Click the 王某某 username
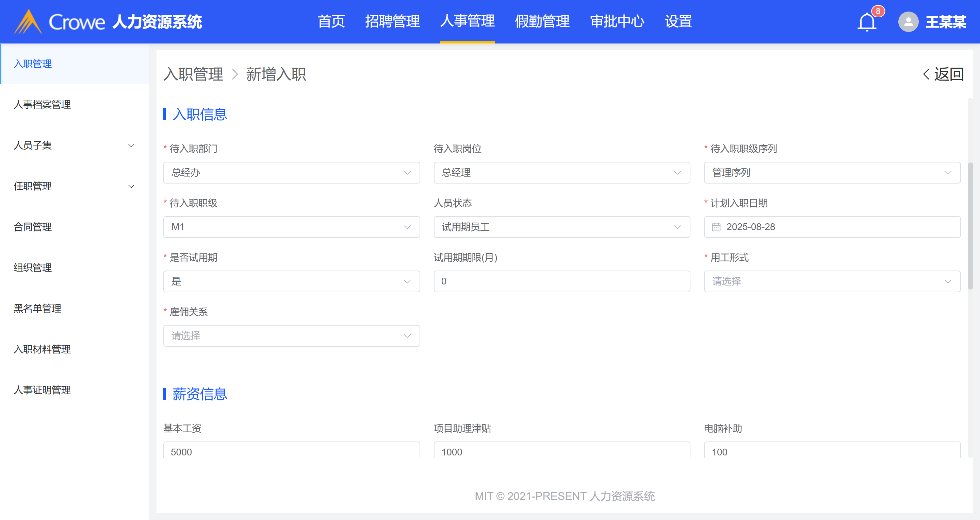Viewport: 980px width, 520px height. click(x=945, y=22)
